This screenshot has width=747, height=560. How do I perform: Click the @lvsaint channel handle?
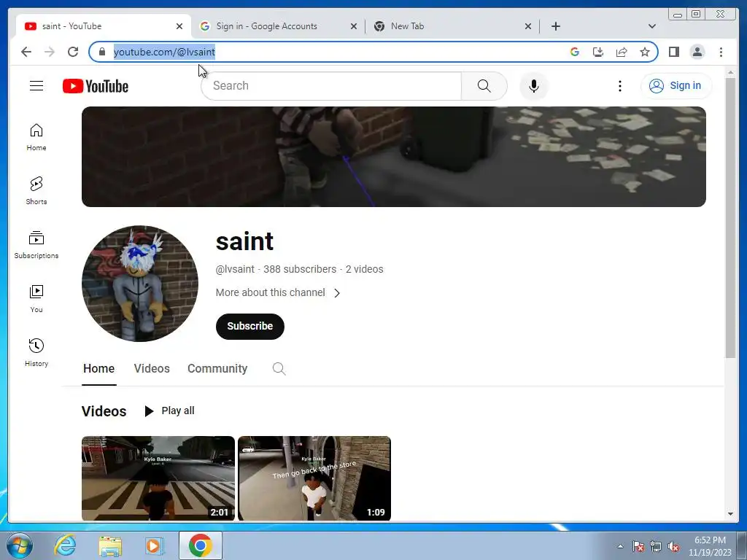235,269
